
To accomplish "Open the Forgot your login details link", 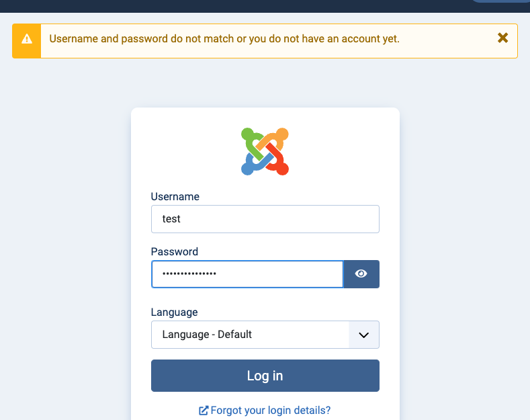I will (x=271, y=410).
